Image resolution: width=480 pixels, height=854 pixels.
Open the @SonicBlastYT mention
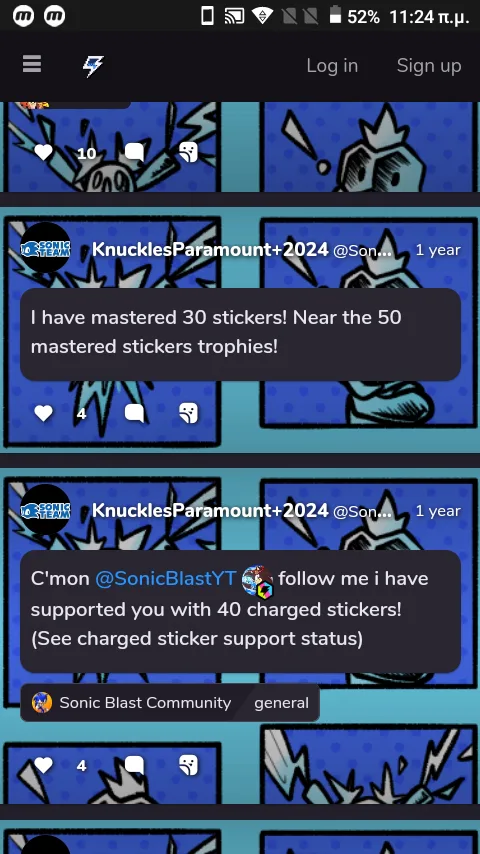(x=166, y=578)
